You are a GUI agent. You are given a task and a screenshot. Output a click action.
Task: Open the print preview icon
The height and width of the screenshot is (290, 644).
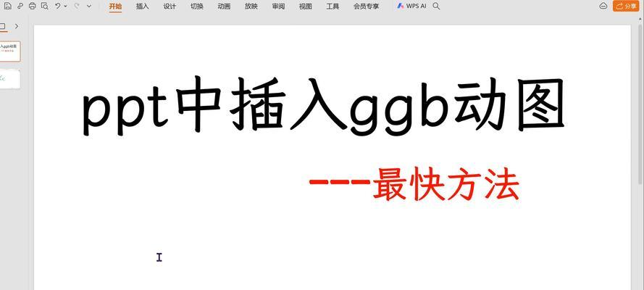pos(45,6)
